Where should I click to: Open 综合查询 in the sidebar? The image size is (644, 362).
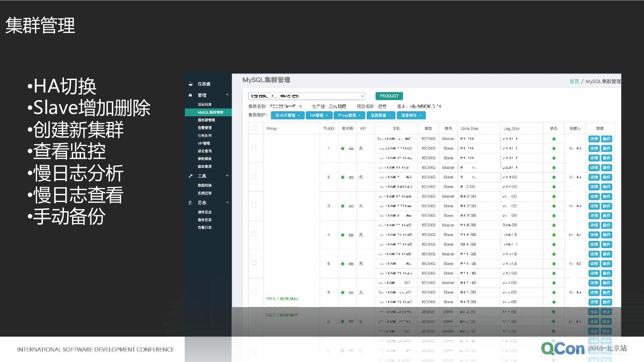(205, 151)
